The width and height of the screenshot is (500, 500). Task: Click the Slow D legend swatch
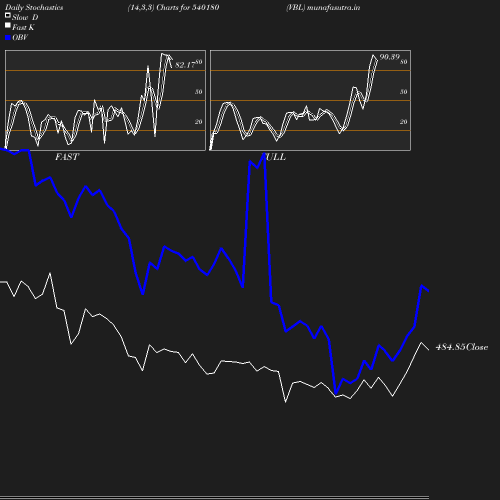click(8, 15)
